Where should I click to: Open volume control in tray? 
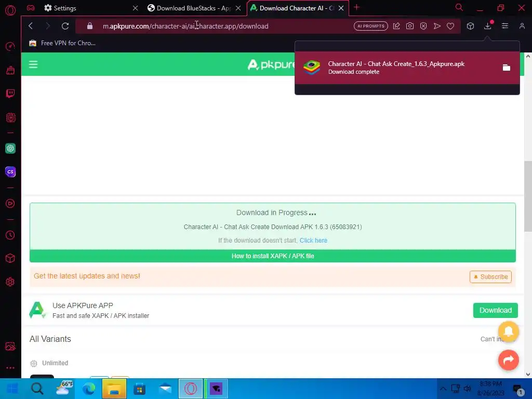tap(468, 389)
